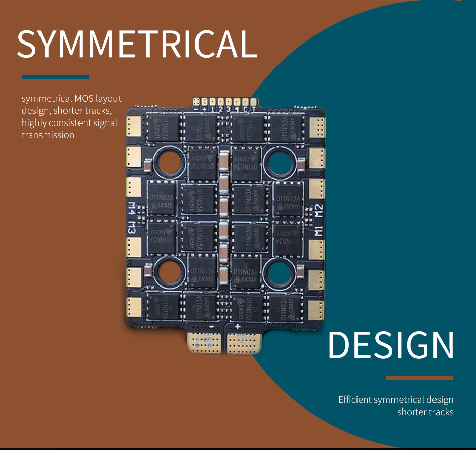Click the teal underline below SYMMETRICAL
Screen dimensions: 476x450
pyautogui.click(x=55, y=77)
